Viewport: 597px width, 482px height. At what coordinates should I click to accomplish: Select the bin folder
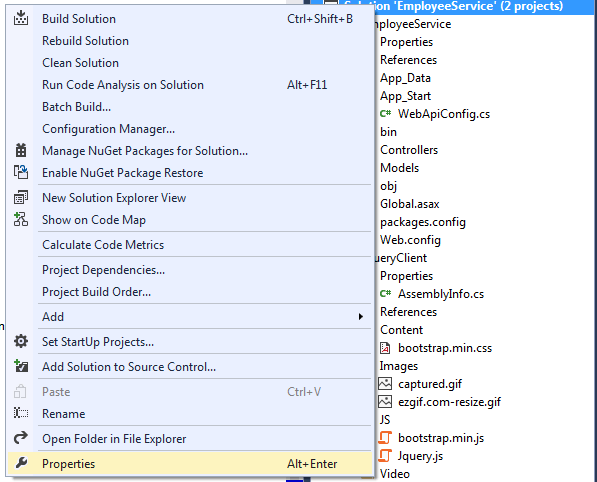click(x=388, y=132)
